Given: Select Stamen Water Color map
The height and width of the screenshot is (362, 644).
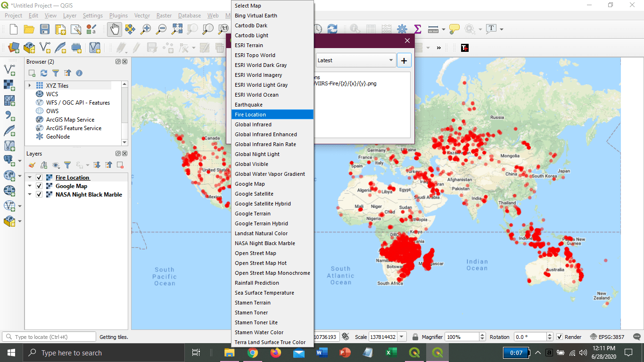Looking at the screenshot, I should (x=272, y=332).
